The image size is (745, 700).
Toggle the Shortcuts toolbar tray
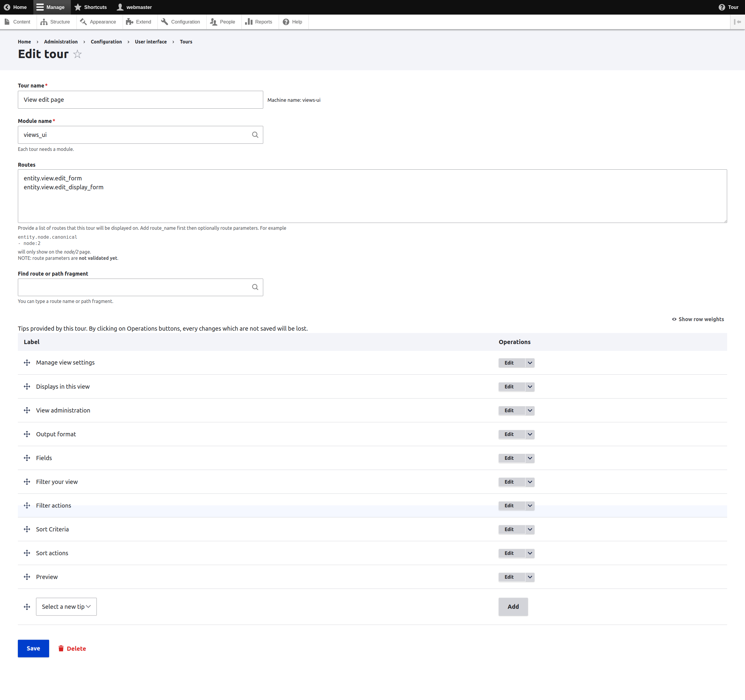91,7
